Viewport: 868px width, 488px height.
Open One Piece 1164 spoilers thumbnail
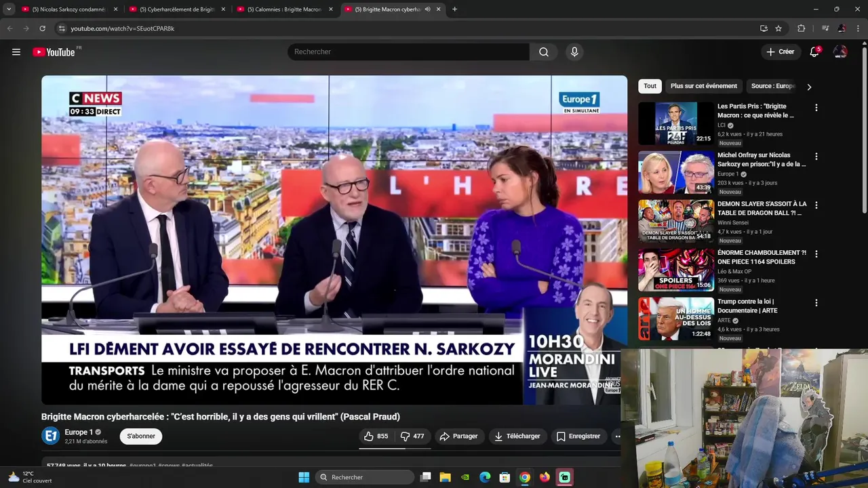tap(676, 270)
